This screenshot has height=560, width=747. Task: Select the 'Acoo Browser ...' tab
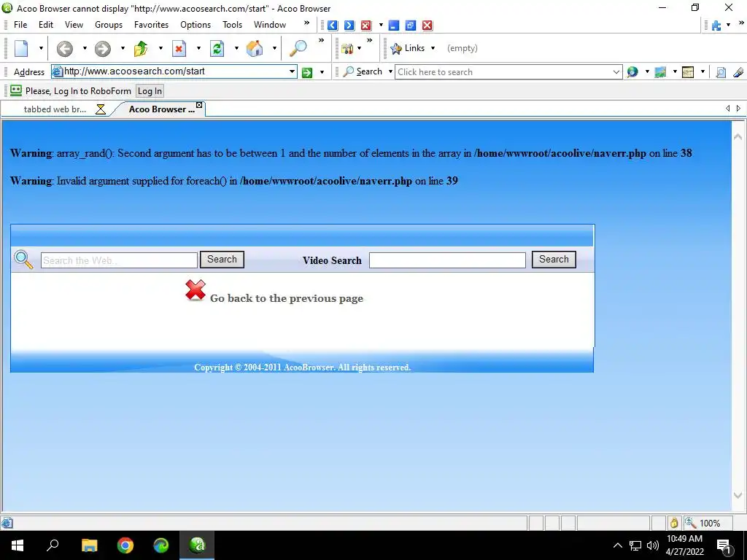161,109
